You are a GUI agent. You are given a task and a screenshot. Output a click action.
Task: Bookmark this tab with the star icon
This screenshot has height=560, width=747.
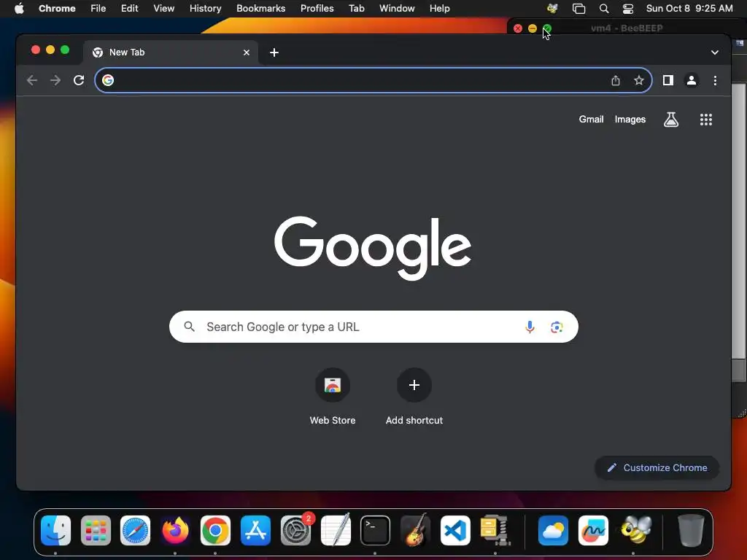point(639,80)
